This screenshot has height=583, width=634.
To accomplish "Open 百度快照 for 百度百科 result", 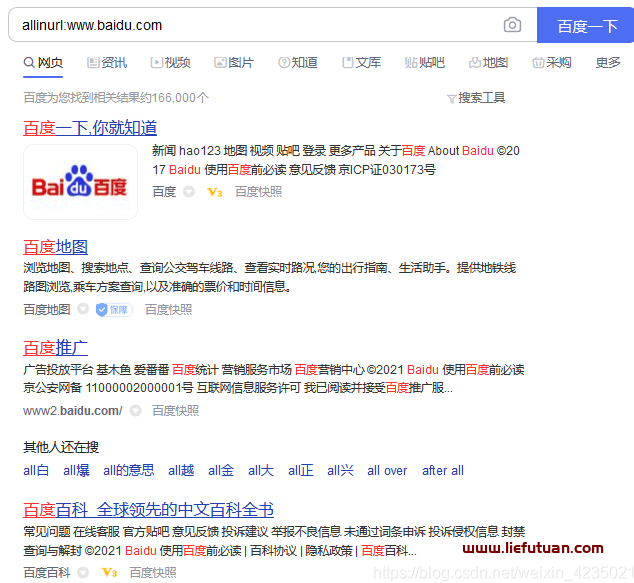I will coord(153,572).
